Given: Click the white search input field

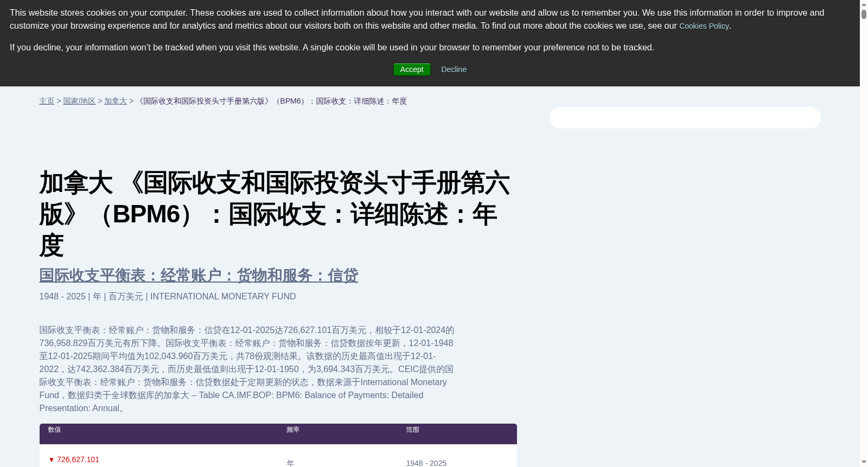Looking at the screenshot, I should click(x=685, y=118).
